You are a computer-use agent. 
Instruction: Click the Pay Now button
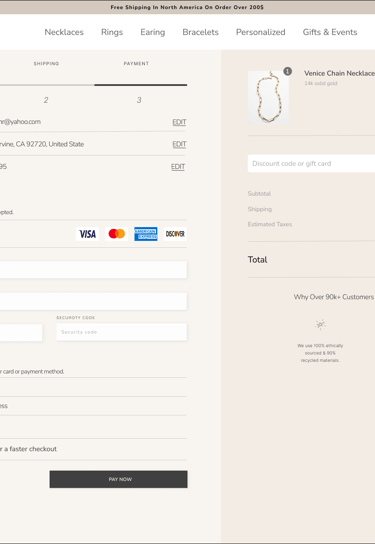(x=118, y=479)
